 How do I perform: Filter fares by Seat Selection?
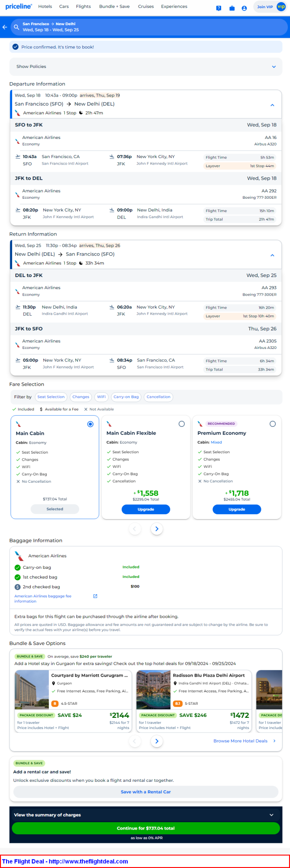(51, 397)
